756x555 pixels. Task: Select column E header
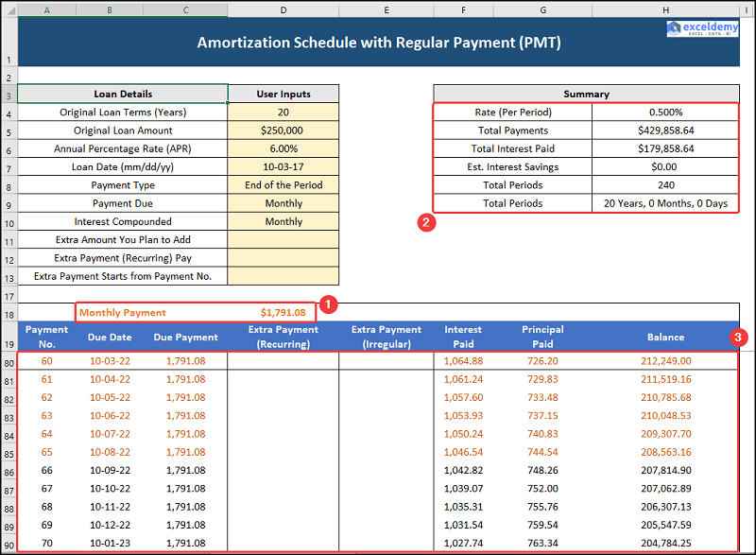click(x=387, y=10)
